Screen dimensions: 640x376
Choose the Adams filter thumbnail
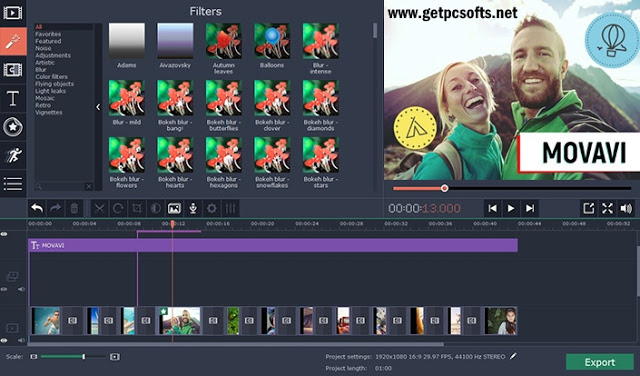(127, 41)
